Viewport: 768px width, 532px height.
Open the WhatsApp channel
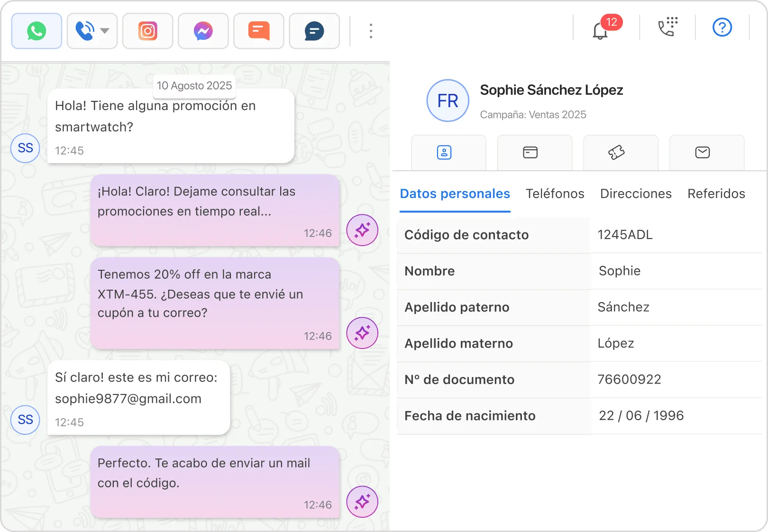(37, 31)
